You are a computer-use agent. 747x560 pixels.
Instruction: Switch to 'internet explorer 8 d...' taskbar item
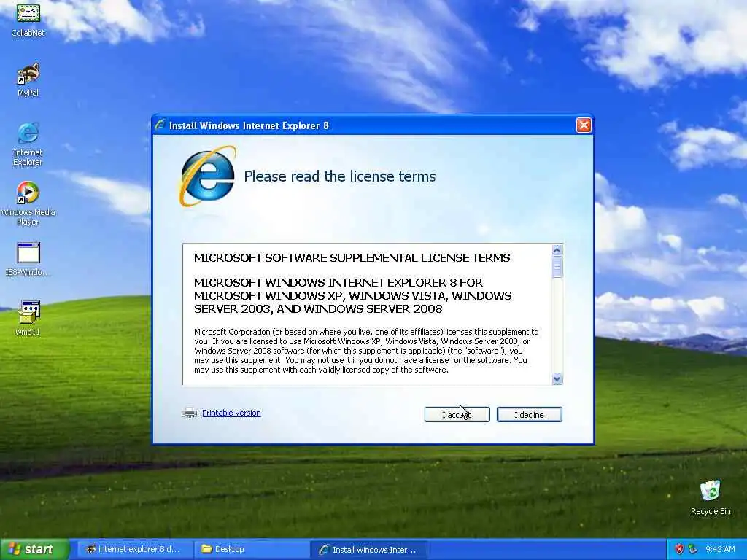[x=134, y=550]
